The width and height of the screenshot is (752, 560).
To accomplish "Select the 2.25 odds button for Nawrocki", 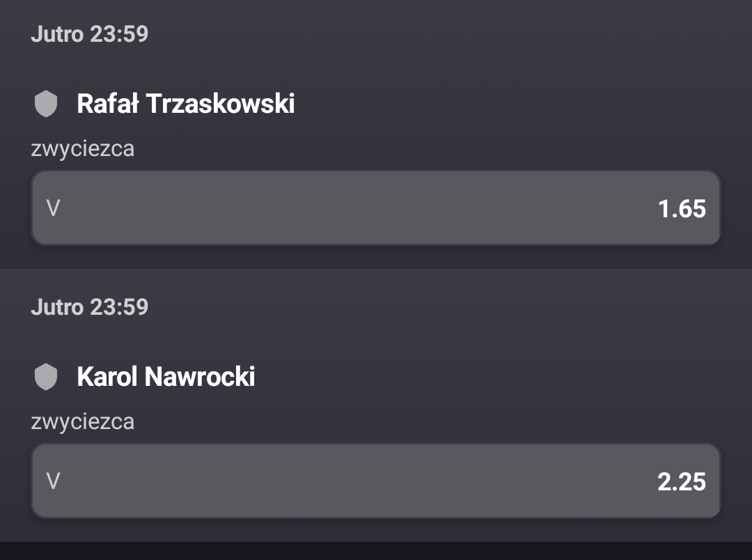I will click(x=376, y=481).
